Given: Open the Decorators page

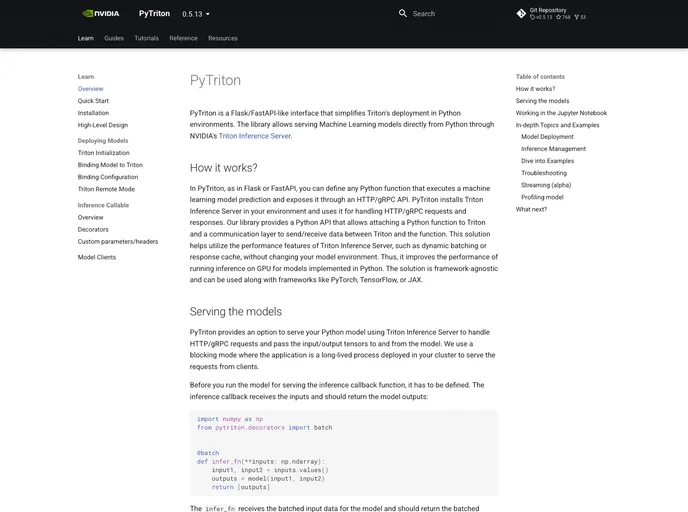Looking at the screenshot, I should (x=93, y=229).
